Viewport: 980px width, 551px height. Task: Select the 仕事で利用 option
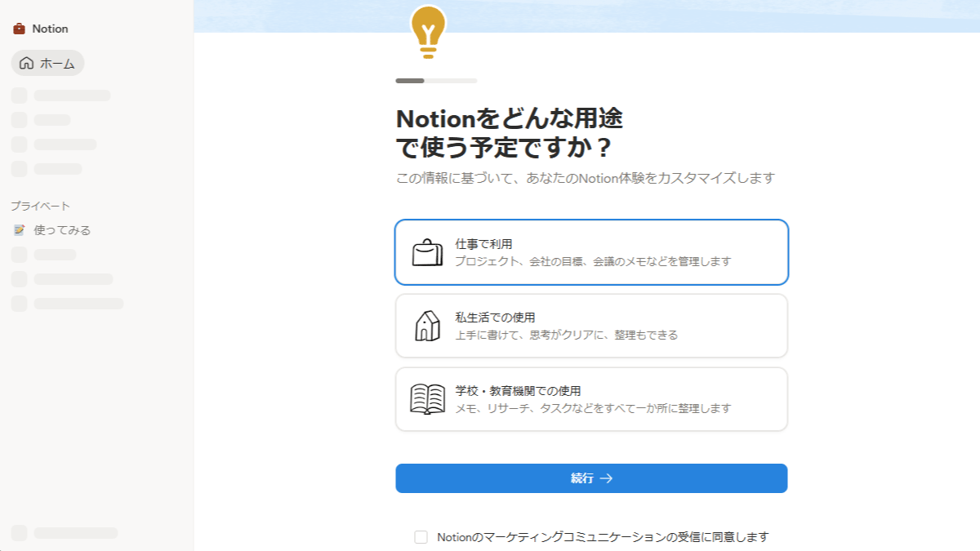(x=591, y=252)
